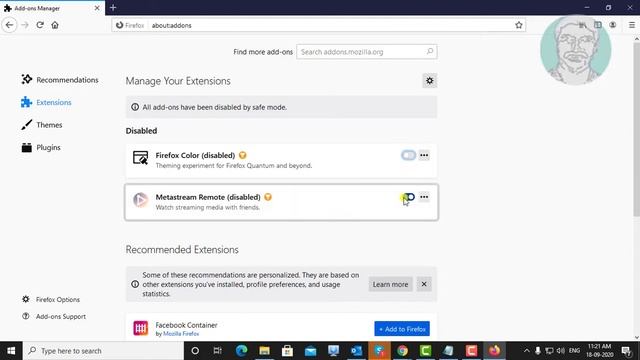Click the Firefox Color (disabled) title

[195, 155]
